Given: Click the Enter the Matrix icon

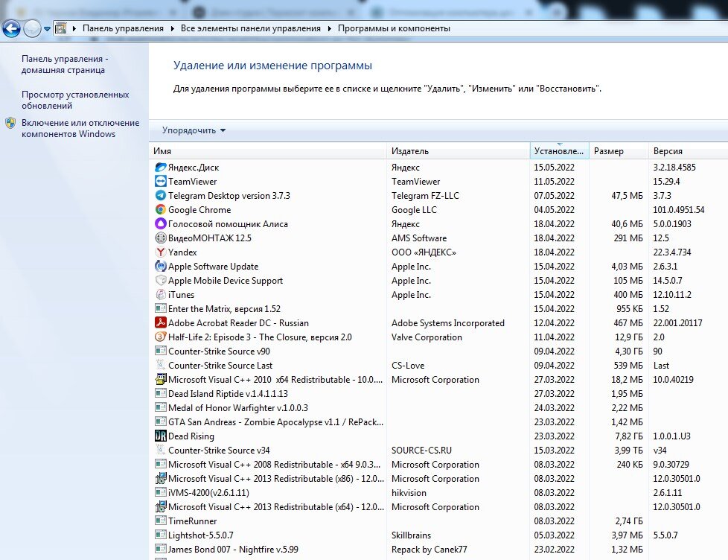Looking at the screenshot, I should 161,308.
